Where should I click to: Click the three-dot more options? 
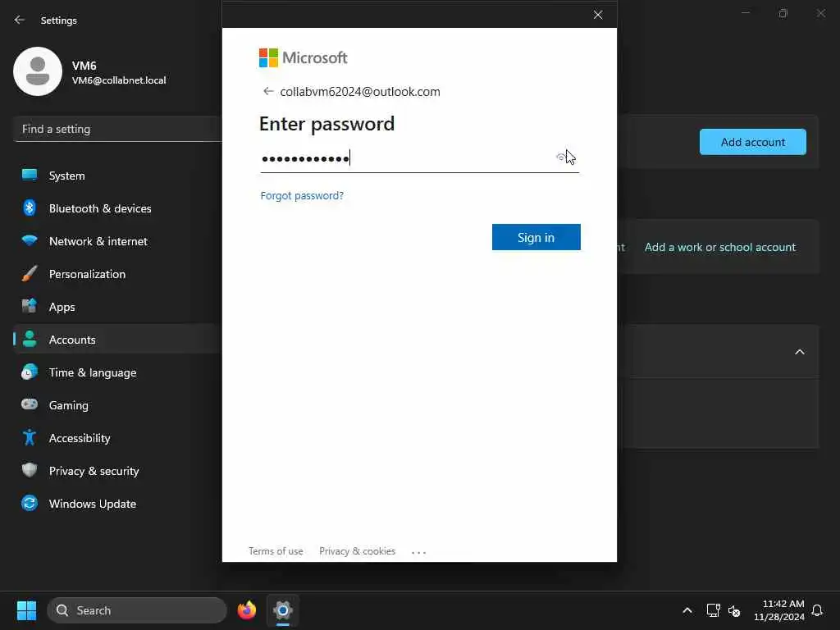pos(418,552)
